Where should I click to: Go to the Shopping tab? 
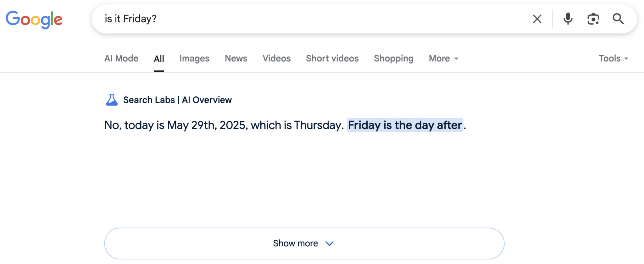pos(394,59)
